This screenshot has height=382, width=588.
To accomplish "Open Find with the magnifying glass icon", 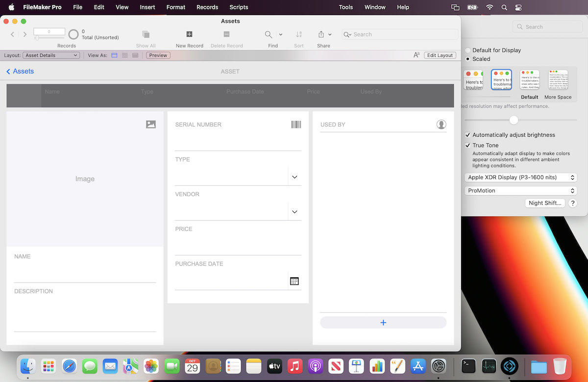I will pyautogui.click(x=268, y=34).
